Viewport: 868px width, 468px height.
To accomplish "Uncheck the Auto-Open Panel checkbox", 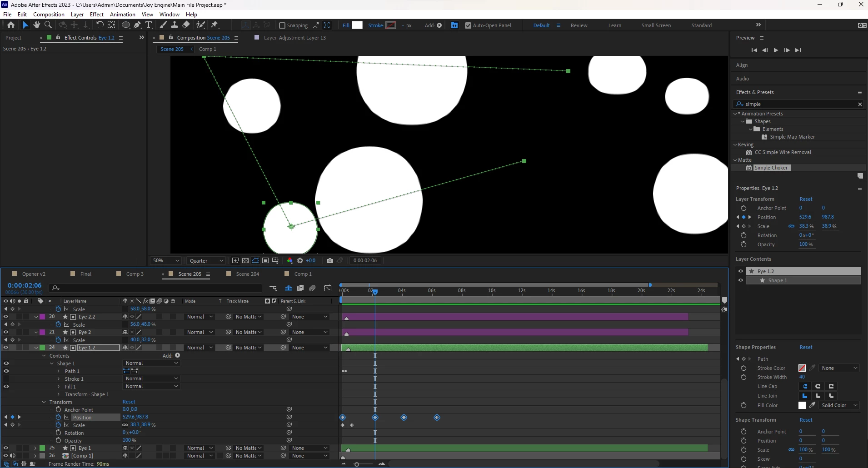I will coord(468,25).
